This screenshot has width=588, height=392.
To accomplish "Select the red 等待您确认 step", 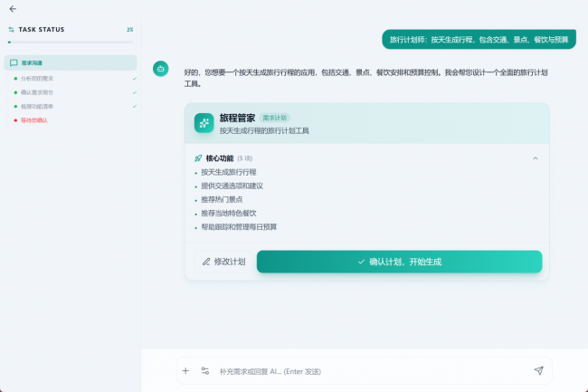I will point(34,120).
